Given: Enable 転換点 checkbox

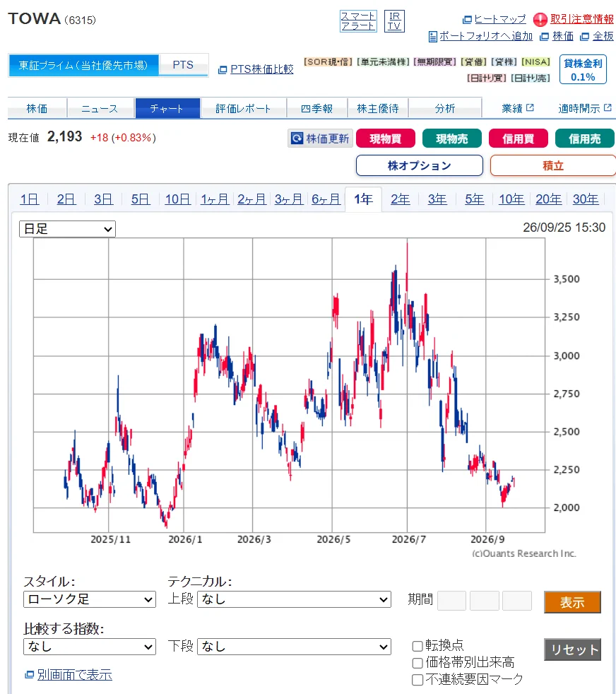Looking at the screenshot, I should pyautogui.click(x=417, y=646).
